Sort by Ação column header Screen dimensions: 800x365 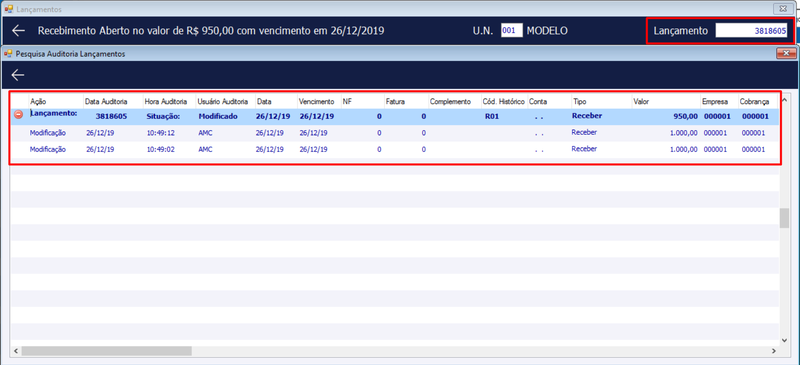pos(38,102)
